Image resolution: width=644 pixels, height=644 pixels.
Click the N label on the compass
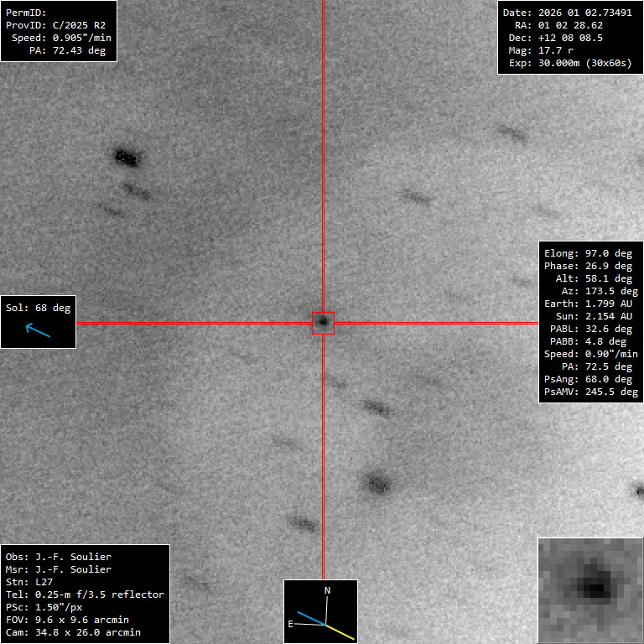(328, 590)
